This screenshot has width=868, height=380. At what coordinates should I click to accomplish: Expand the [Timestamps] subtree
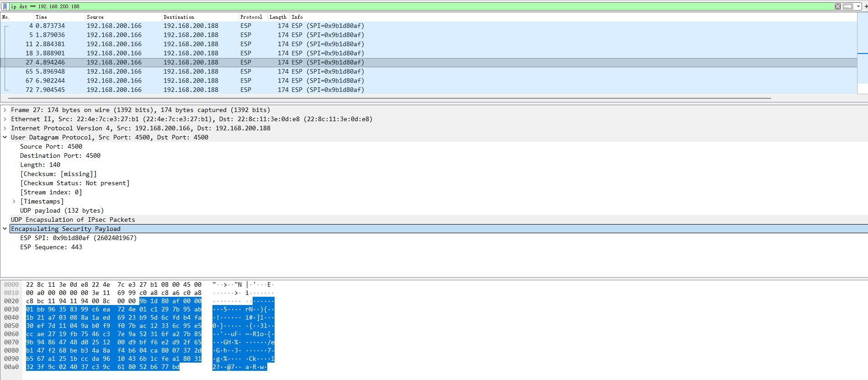tap(14, 202)
